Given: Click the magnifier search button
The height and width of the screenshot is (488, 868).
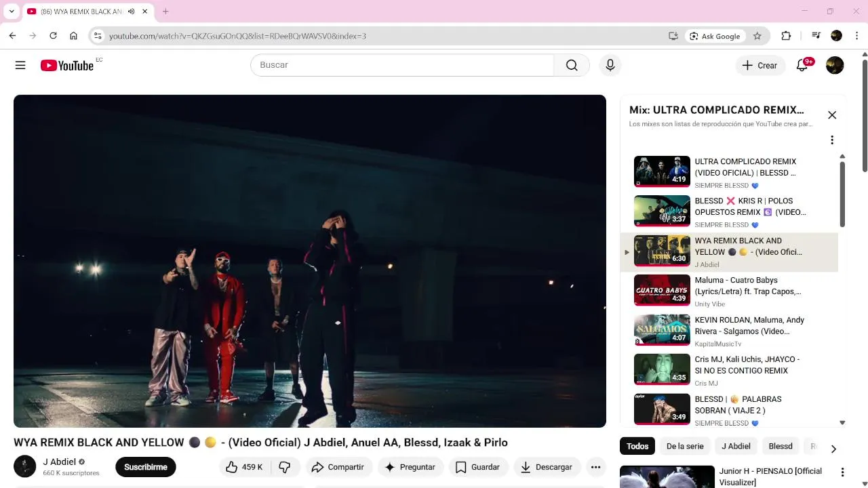Looking at the screenshot, I should pos(572,65).
